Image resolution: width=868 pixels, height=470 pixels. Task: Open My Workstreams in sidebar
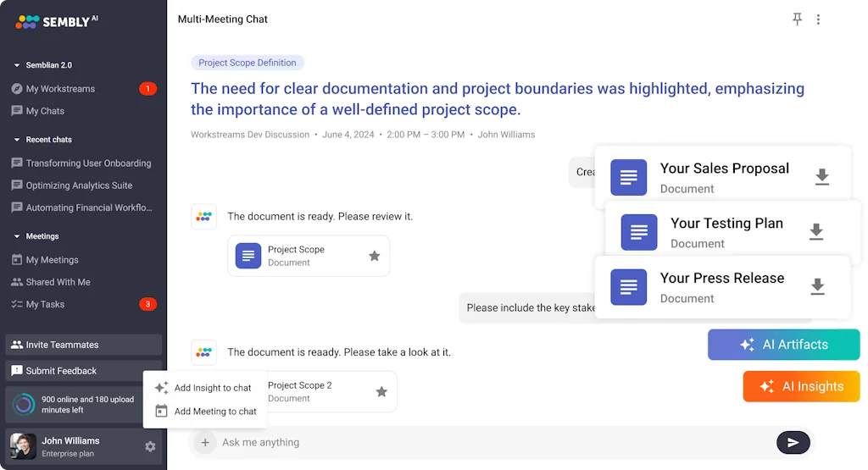click(60, 89)
